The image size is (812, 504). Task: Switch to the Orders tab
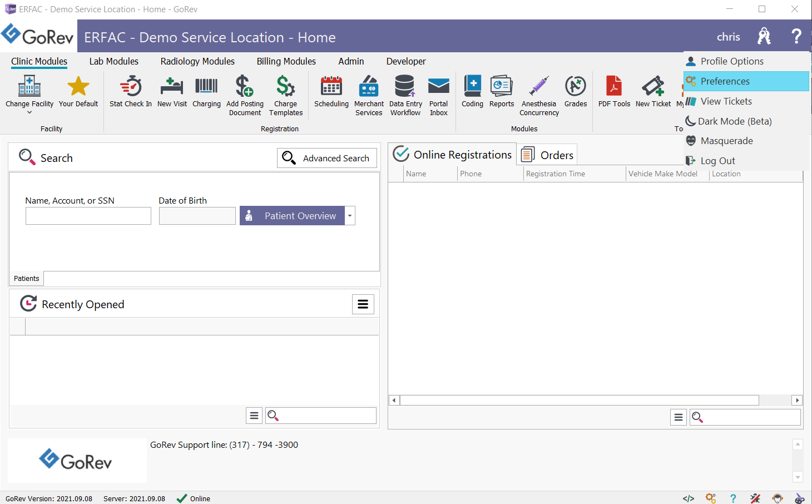547,155
